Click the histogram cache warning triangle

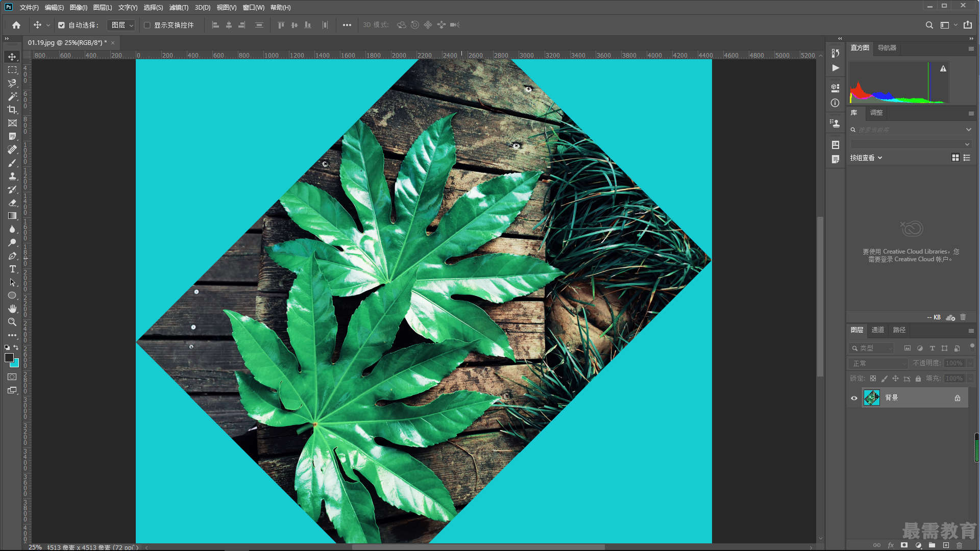pos(943,68)
